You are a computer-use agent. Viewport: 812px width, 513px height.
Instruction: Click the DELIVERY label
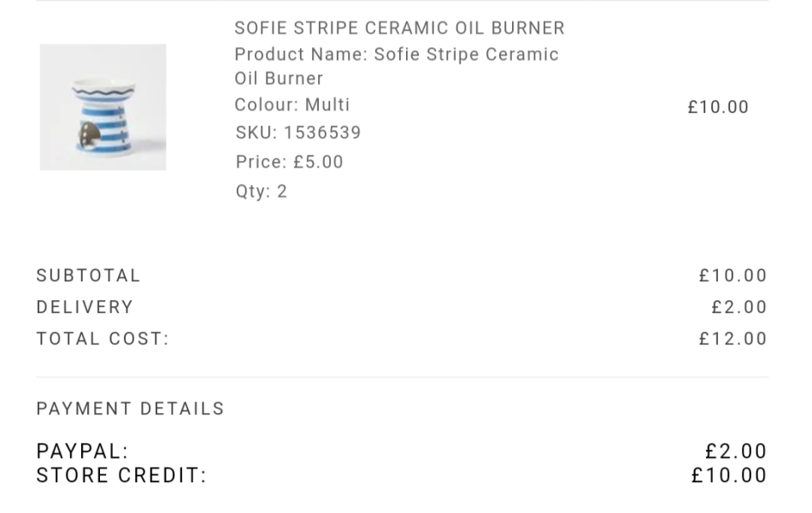pyautogui.click(x=85, y=307)
